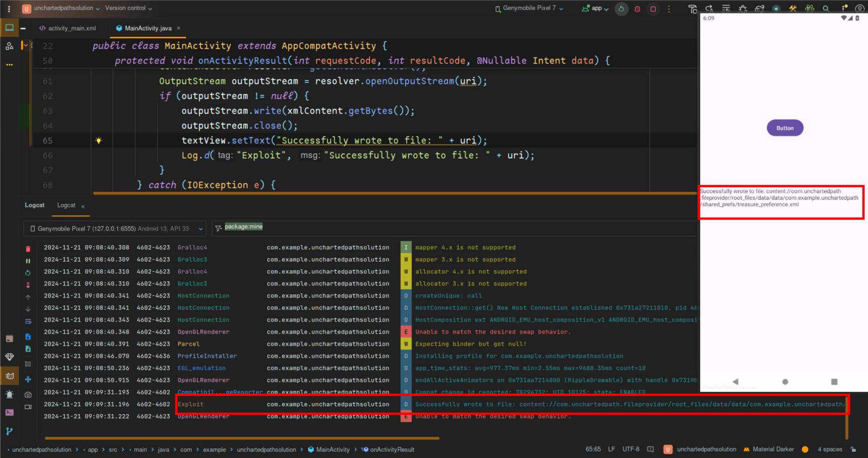Close the MainActivity.java tab
Screen dimensions: 868x458
178,28
